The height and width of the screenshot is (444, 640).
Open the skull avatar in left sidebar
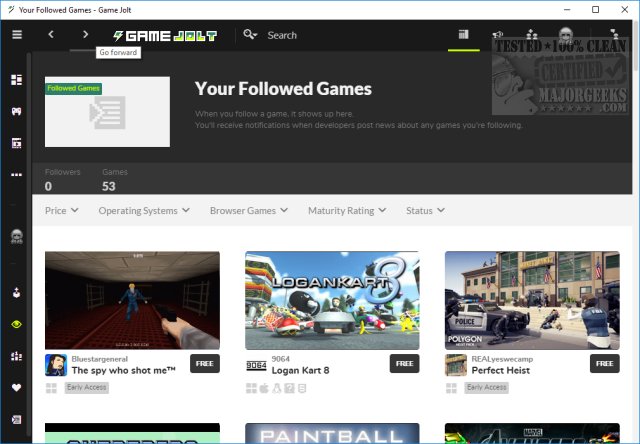(17, 237)
